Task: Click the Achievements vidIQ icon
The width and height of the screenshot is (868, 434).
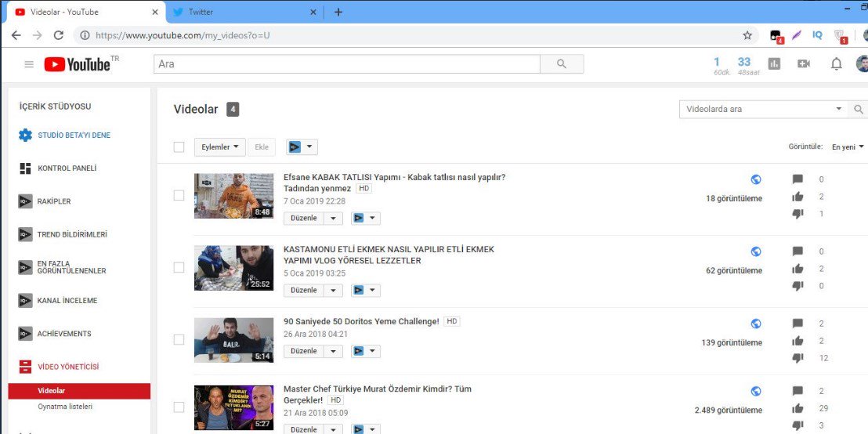Action: click(26, 334)
